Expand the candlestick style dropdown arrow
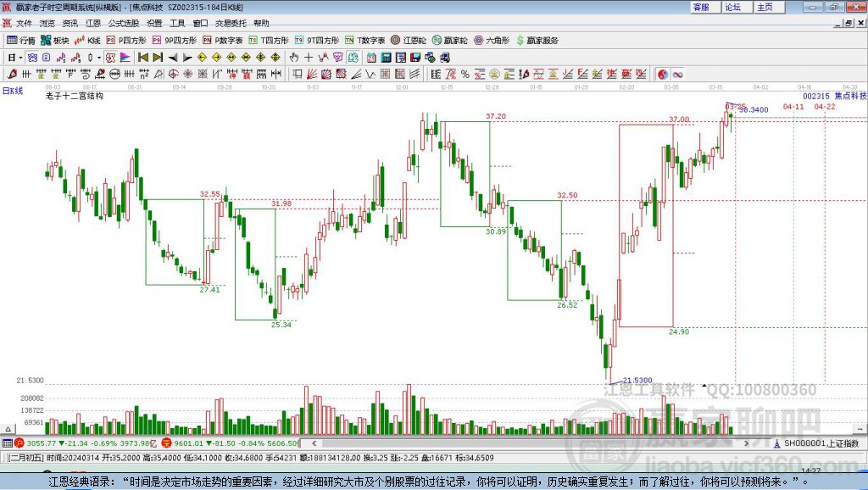868x490 pixels. click(99, 57)
